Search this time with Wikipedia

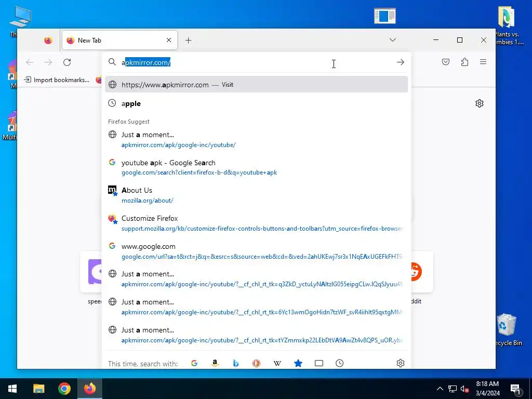coord(277,363)
